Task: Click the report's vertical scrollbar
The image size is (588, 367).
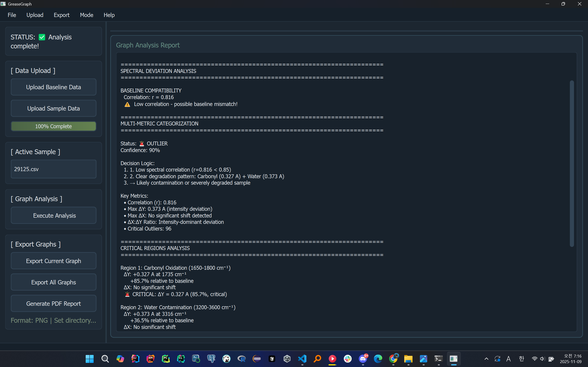Action: pyautogui.click(x=572, y=163)
